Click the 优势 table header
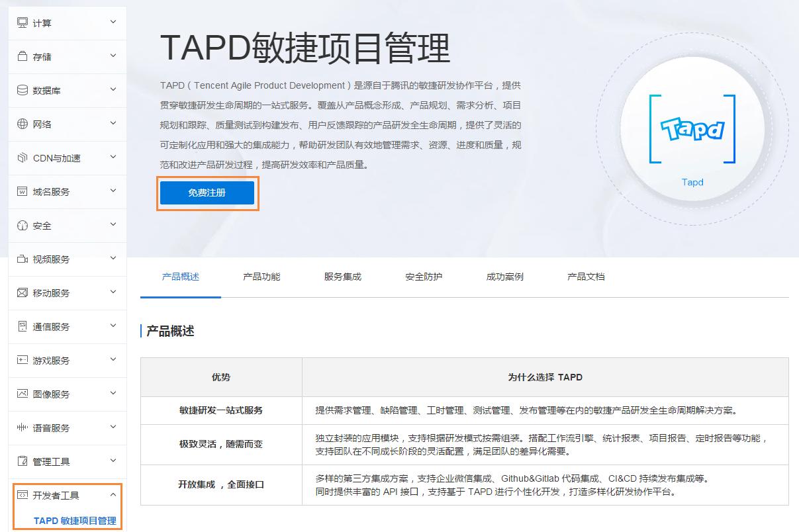The image size is (799, 532). coord(221,377)
